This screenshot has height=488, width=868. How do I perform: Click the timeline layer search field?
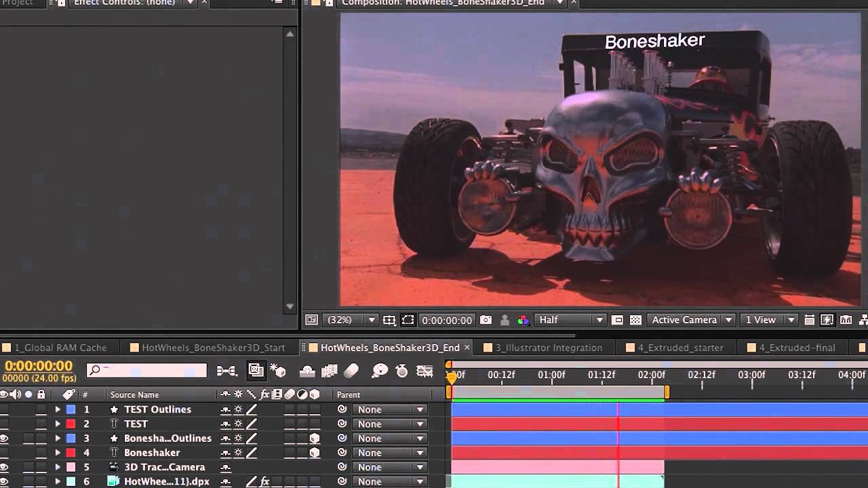(x=146, y=370)
